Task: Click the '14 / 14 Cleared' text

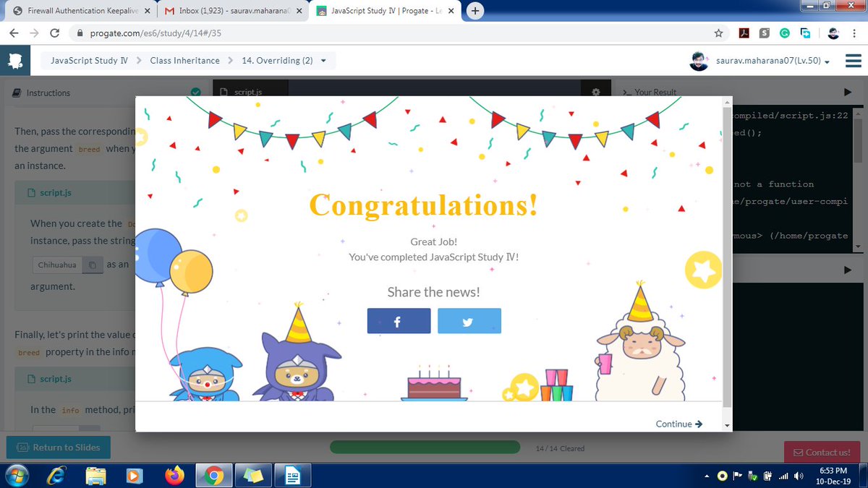Action: coord(560,448)
